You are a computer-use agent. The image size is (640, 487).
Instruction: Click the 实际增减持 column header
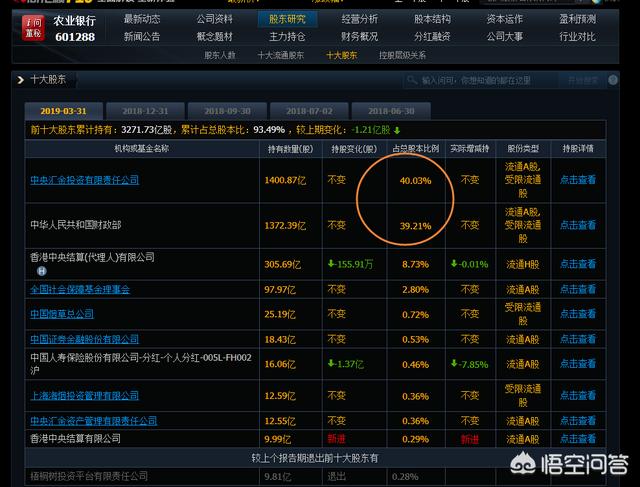click(x=469, y=149)
